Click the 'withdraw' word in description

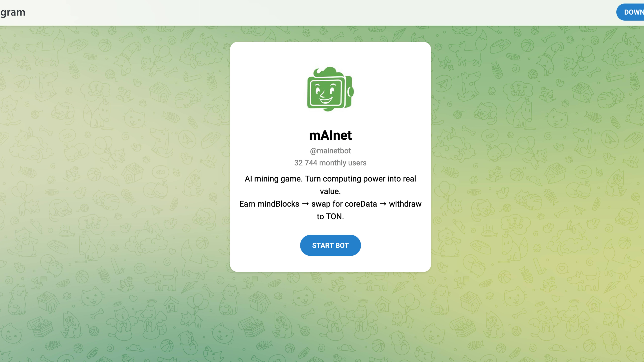coord(405,204)
